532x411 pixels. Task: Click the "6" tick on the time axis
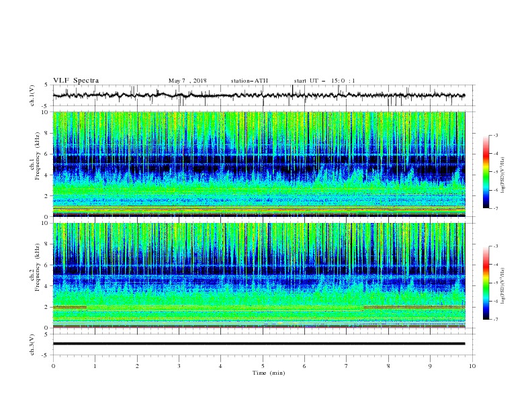coord(304,366)
